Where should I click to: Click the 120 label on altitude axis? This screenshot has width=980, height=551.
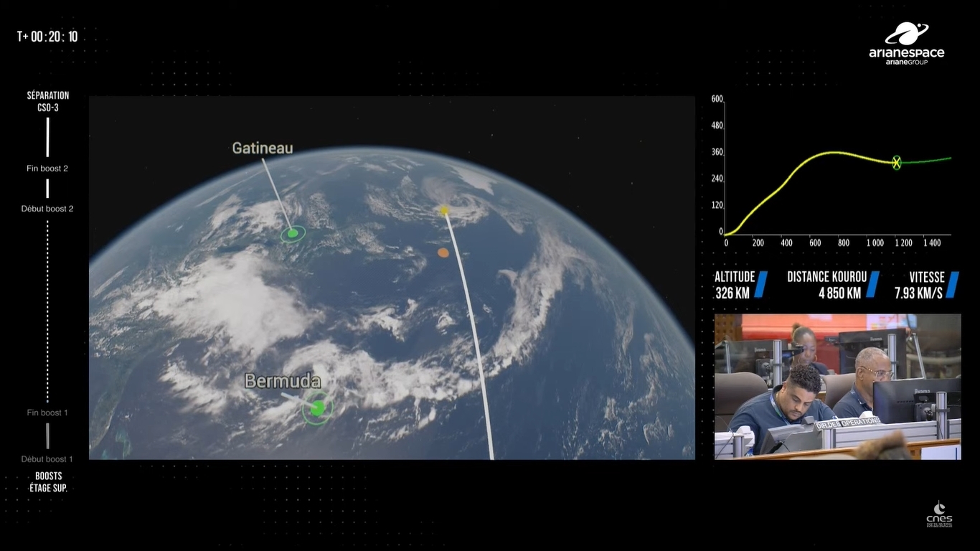pyautogui.click(x=717, y=205)
